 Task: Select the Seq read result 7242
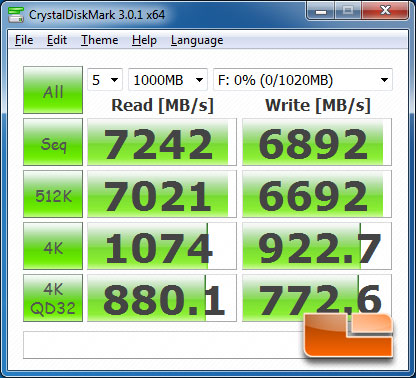(x=162, y=142)
